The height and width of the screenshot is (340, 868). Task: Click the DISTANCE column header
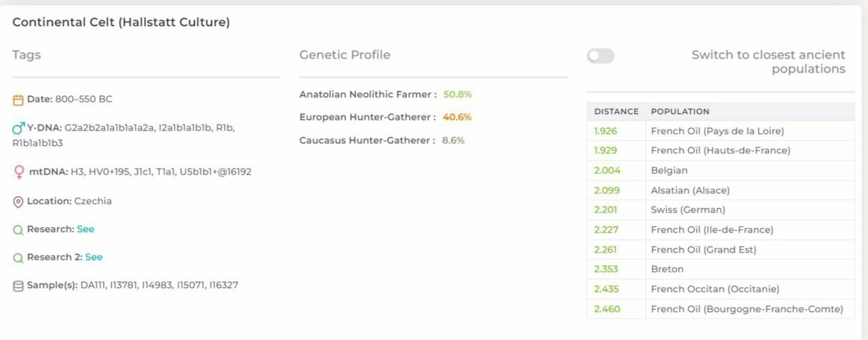[616, 111]
